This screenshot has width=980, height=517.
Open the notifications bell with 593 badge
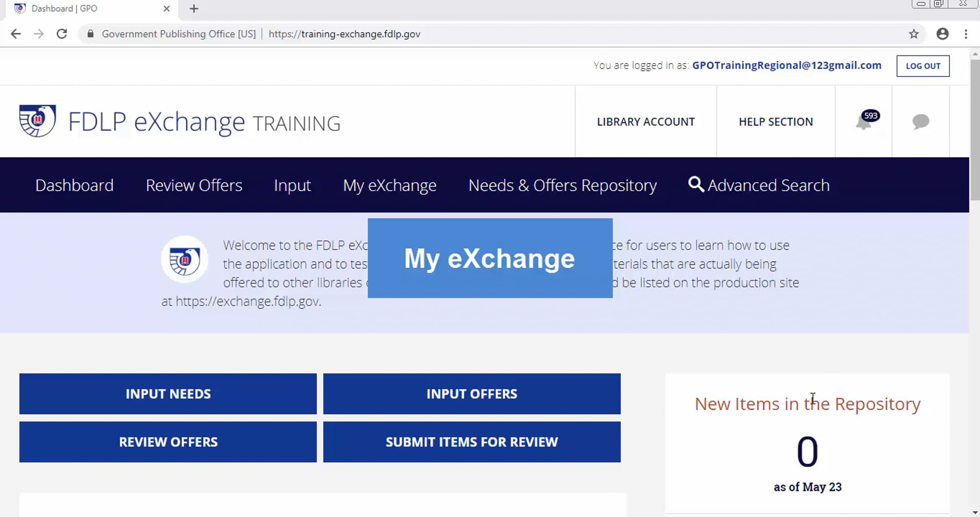click(867, 121)
